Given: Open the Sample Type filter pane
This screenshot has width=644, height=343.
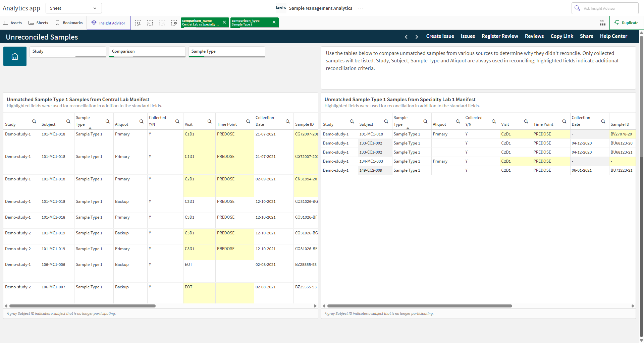Looking at the screenshot, I should click(227, 52).
